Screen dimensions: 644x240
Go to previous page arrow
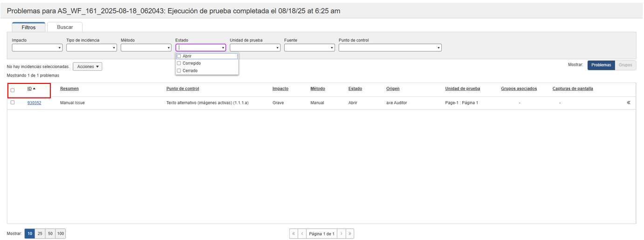[x=302, y=233]
